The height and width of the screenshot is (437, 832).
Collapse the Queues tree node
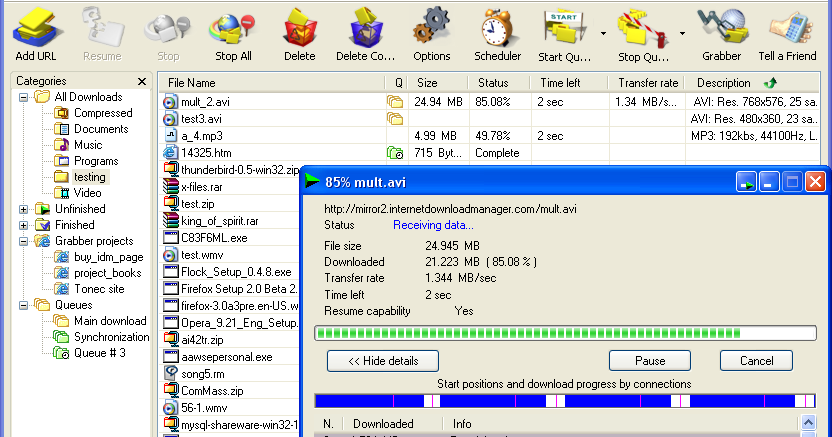pos(23,305)
